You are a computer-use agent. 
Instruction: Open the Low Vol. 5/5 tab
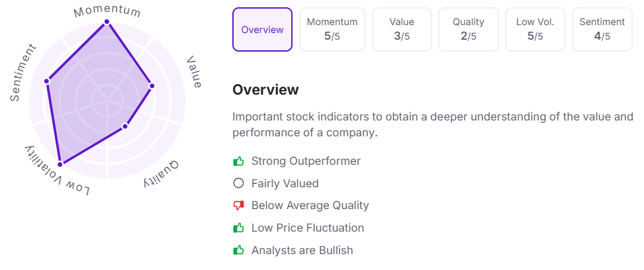click(535, 30)
